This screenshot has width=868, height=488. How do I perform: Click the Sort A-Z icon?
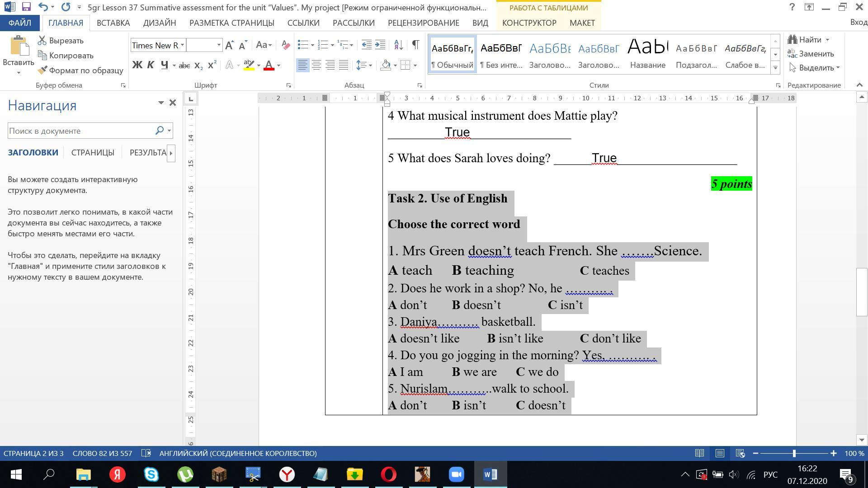398,45
